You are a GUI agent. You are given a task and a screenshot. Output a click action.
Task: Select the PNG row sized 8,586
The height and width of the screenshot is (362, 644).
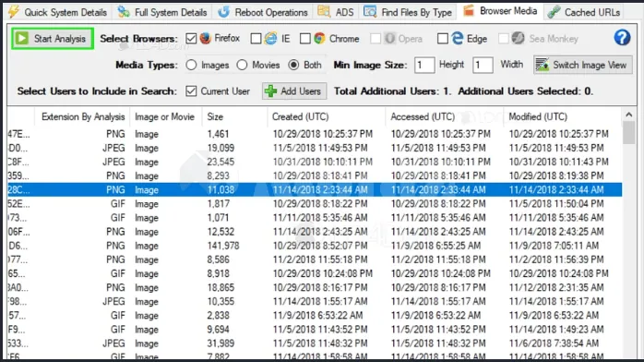point(315,259)
